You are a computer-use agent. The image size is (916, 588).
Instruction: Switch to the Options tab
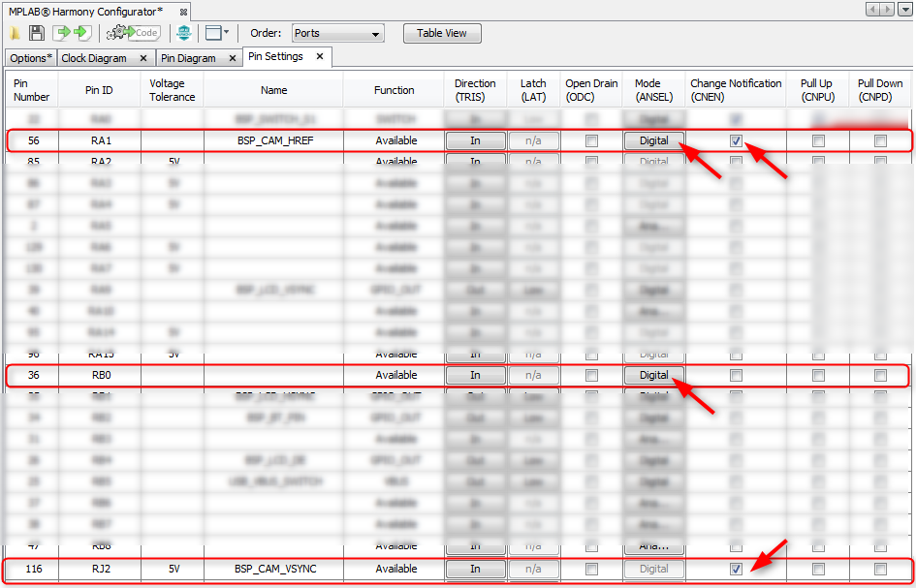coord(28,58)
